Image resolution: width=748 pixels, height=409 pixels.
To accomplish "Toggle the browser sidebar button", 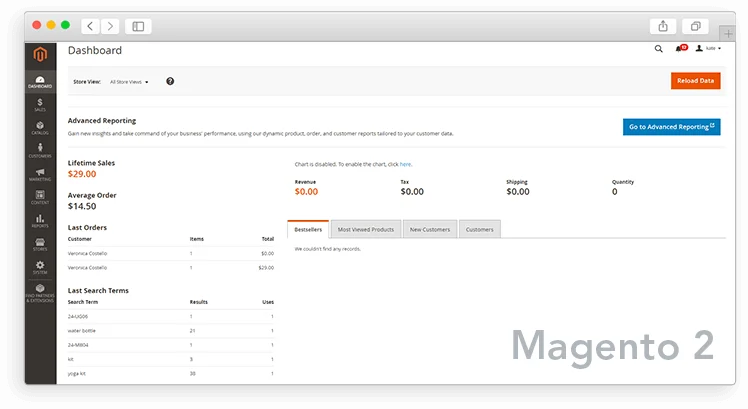I will coord(138,26).
